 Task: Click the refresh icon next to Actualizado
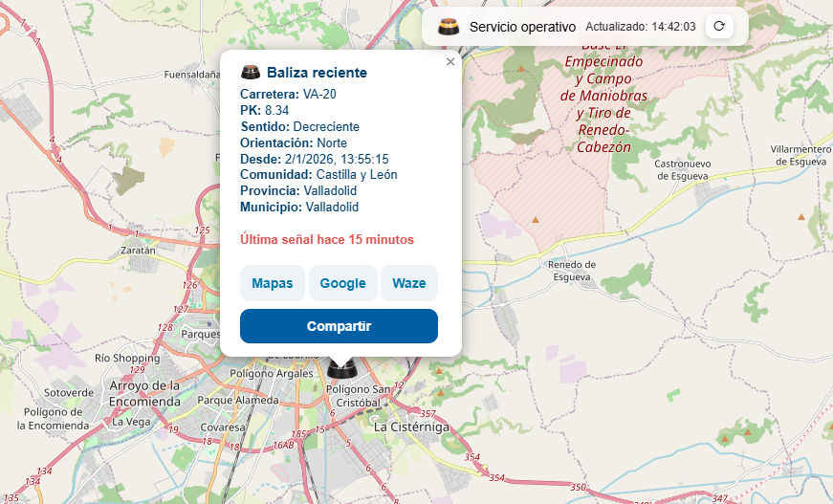[719, 26]
